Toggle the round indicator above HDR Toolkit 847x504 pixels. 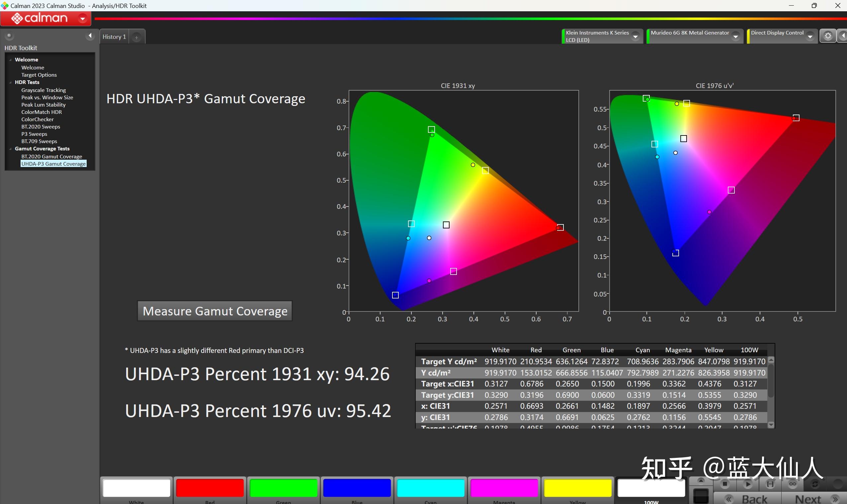tap(9, 36)
